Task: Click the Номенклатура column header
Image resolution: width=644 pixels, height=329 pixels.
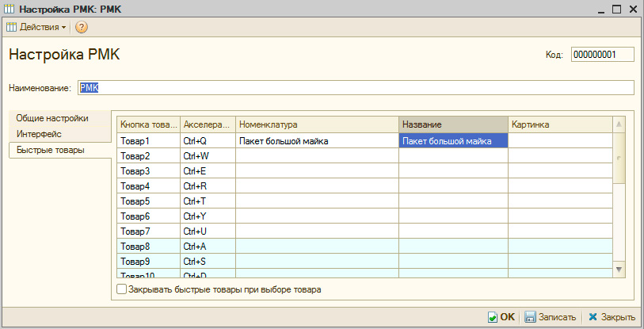Action: (317, 124)
